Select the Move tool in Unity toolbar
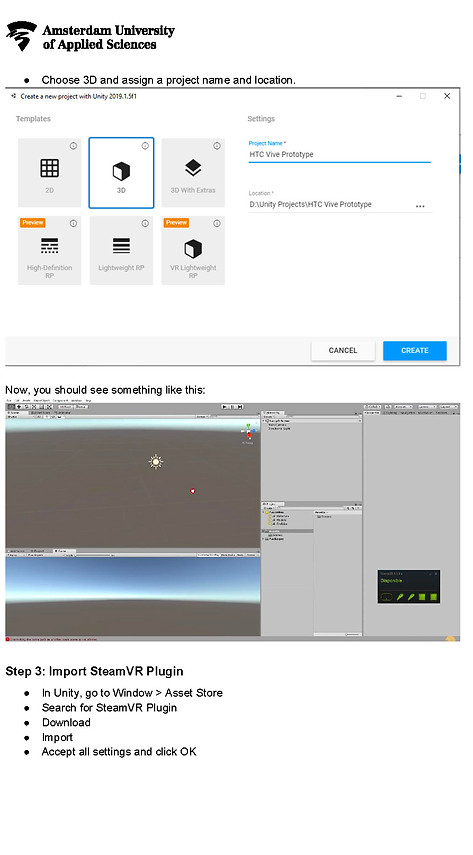473x855 pixels. (x=19, y=406)
